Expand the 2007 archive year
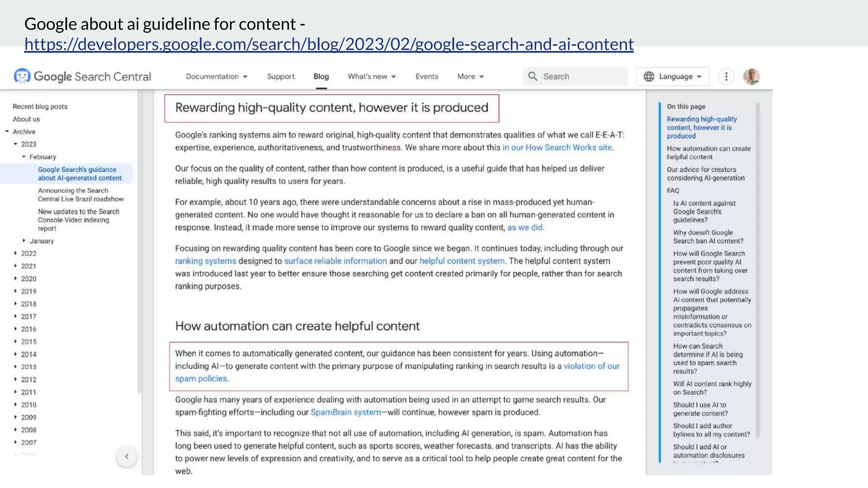This screenshot has height=488, width=868. click(16, 442)
